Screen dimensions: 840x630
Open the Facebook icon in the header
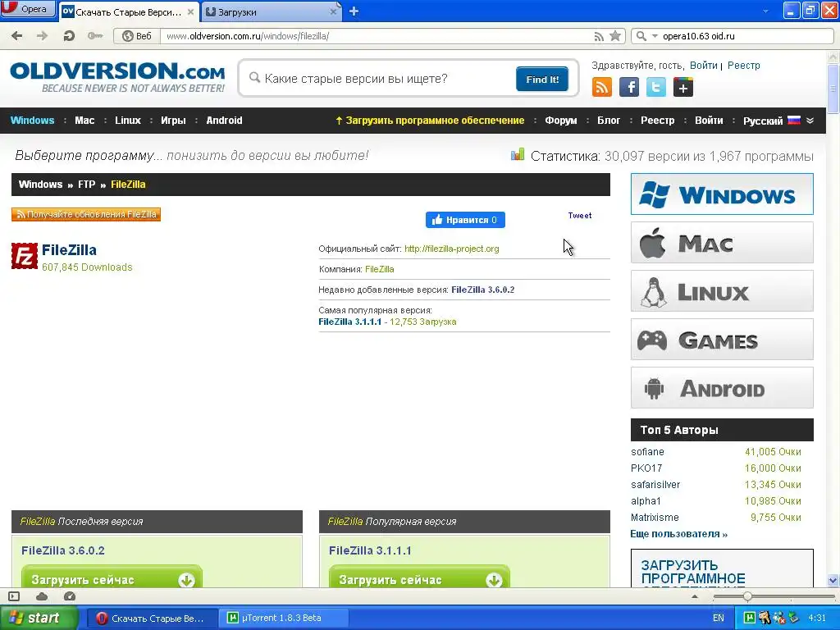629,87
